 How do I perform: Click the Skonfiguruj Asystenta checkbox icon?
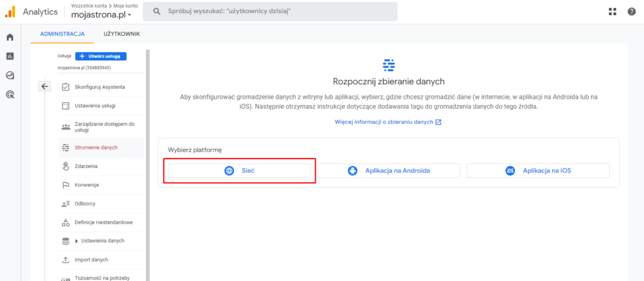click(65, 87)
